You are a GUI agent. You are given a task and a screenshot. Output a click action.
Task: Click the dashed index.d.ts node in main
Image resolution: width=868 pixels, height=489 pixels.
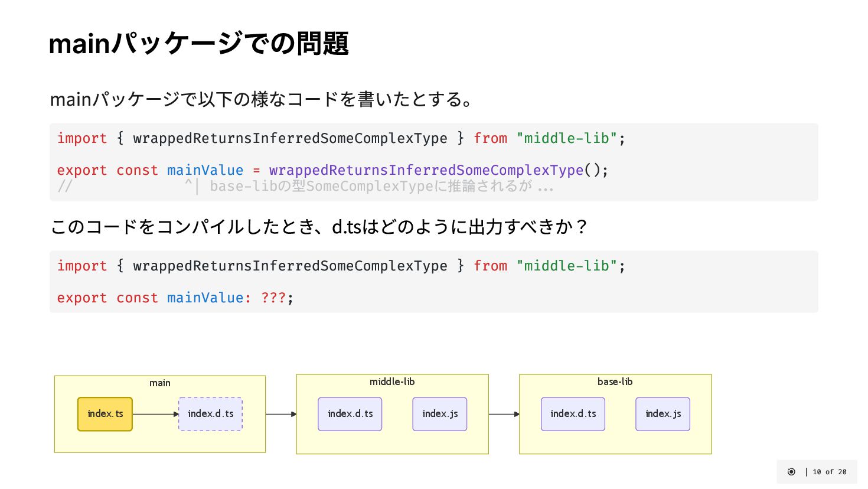click(210, 414)
